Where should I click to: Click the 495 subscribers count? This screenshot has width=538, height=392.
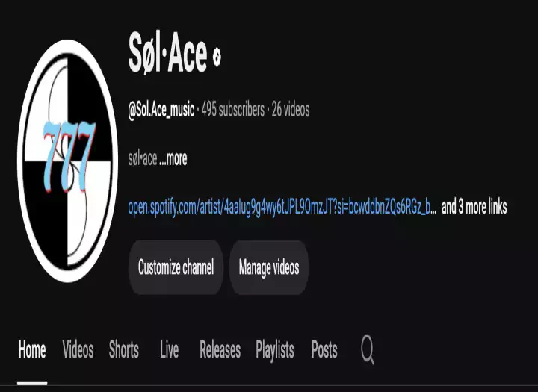[233, 110]
